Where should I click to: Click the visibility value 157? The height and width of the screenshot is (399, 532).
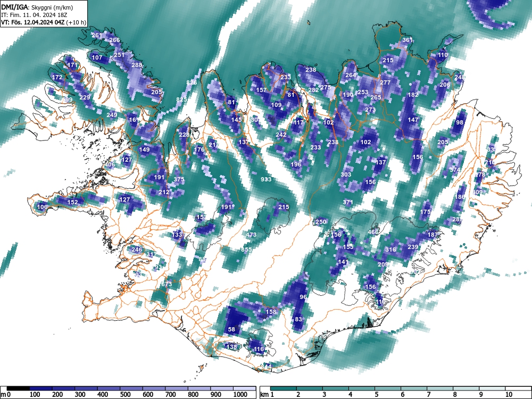261,90
